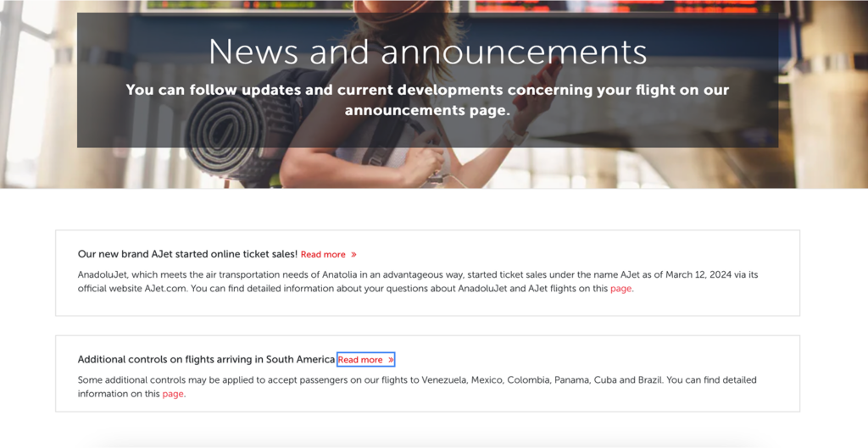Click the AJet announcement description text
This screenshot has width=868, height=448.
[x=339, y=274]
